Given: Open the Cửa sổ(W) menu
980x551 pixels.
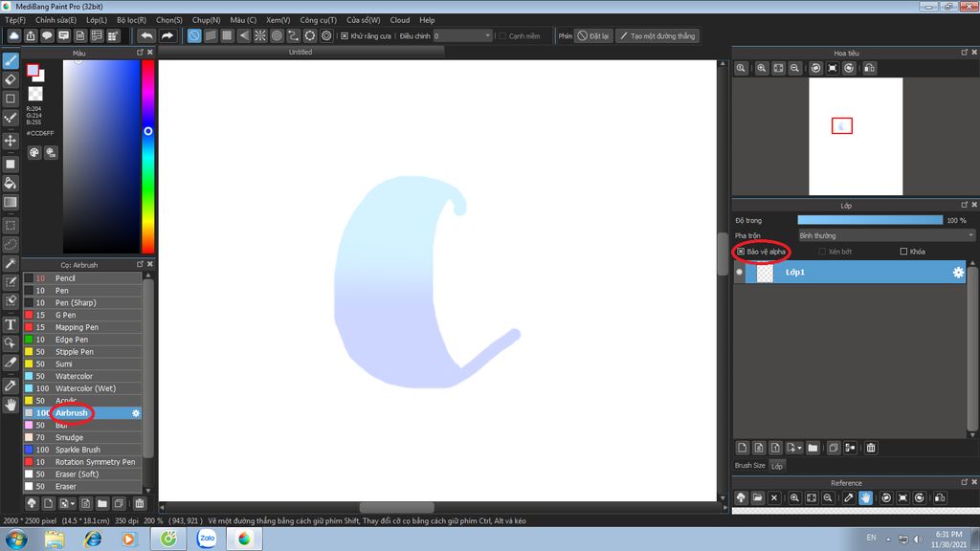Looking at the screenshot, I should tap(363, 20).
